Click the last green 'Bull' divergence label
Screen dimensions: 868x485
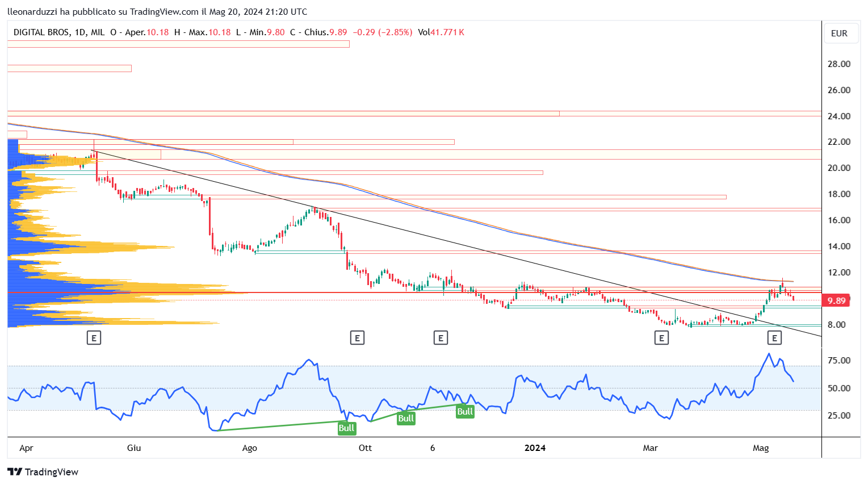coord(465,412)
